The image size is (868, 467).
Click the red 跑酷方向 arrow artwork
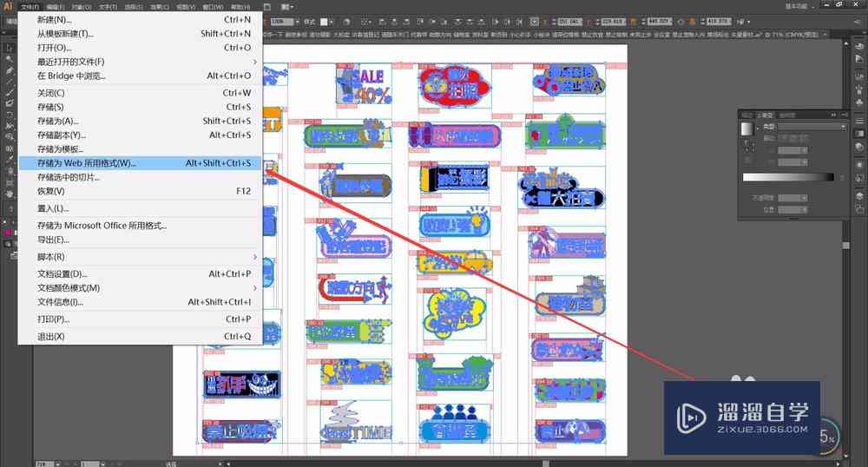(355, 289)
